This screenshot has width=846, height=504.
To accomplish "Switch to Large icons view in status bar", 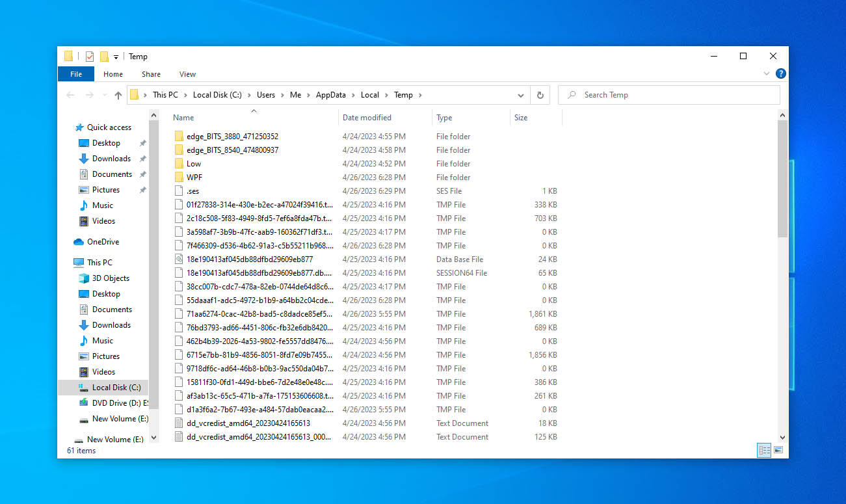I will tap(778, 450).
